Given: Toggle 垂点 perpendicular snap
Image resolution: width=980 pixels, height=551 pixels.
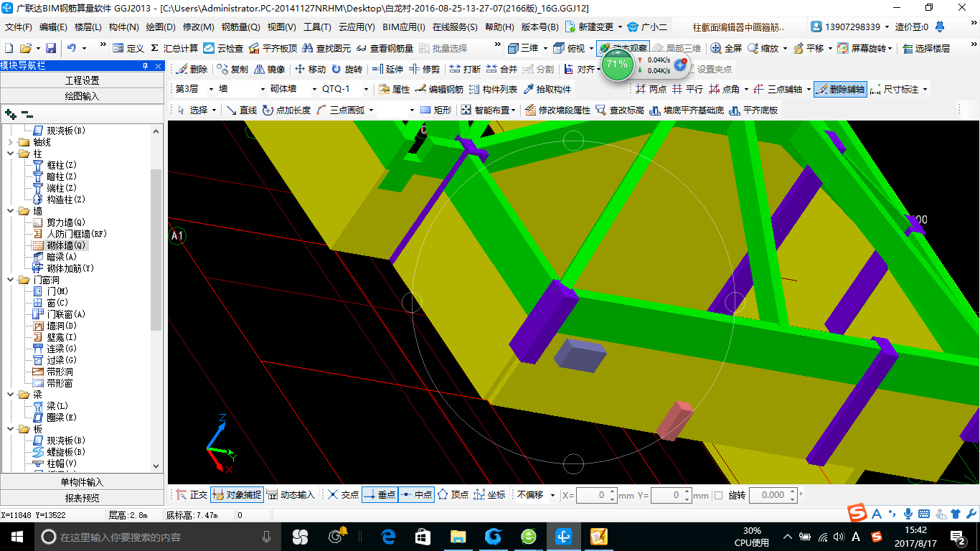Looking at the screenshot, I should click(380, 495).
